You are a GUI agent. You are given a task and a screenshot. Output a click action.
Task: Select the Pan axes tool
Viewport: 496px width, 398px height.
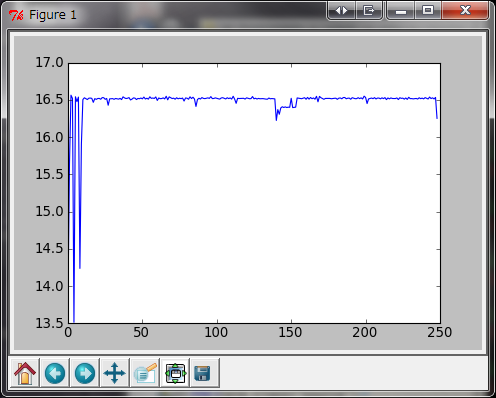coord(115,373)
